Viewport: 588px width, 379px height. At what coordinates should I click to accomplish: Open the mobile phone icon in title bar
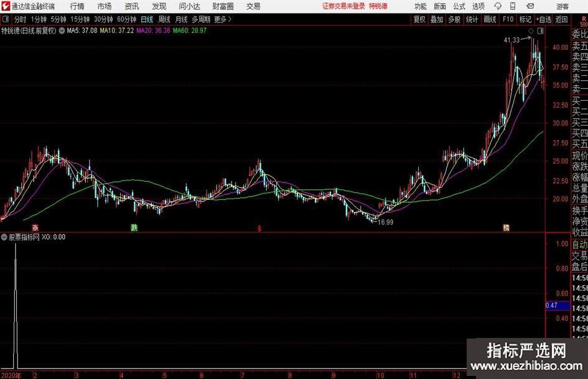[513, 6]
